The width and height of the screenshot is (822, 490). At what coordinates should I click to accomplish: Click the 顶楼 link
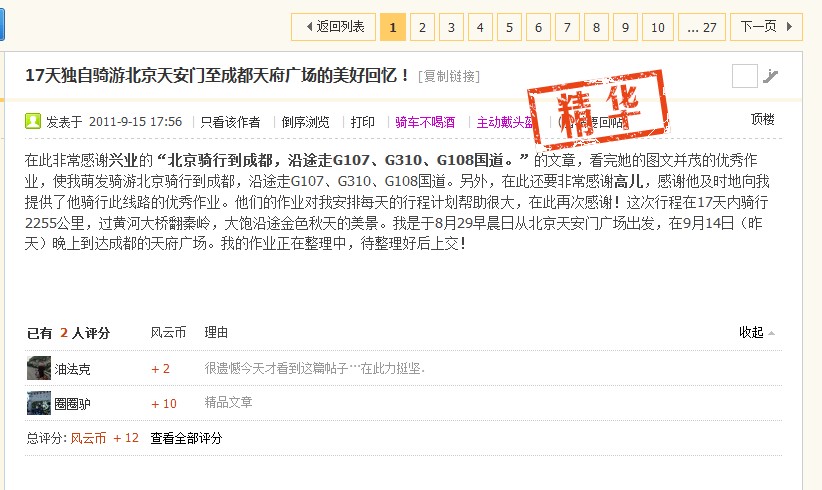pos(763,119)
